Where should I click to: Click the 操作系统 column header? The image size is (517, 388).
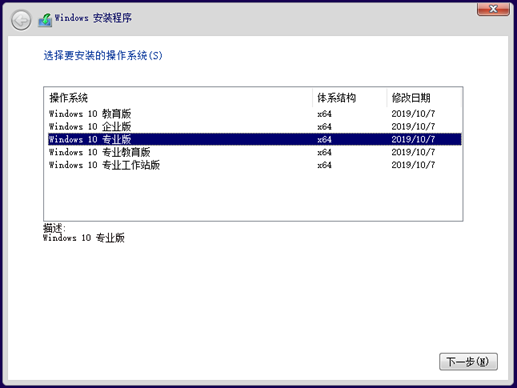tap(178, 98)
